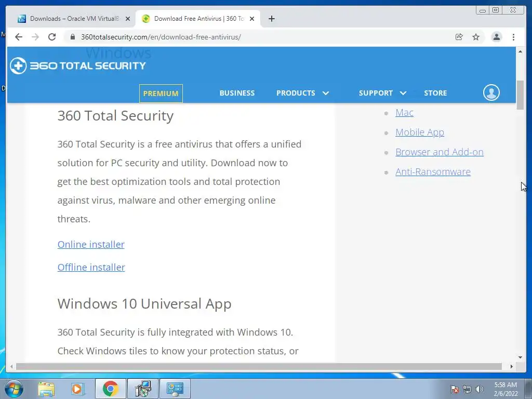
Task: Click the vertical scrollbar down arrow
Action: tap(520, 357)
